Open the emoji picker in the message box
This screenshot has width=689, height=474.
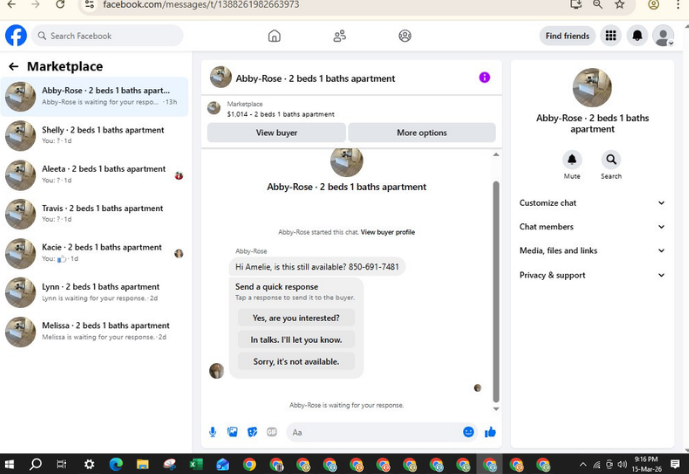pyautogui.click(x=468, y=432)
